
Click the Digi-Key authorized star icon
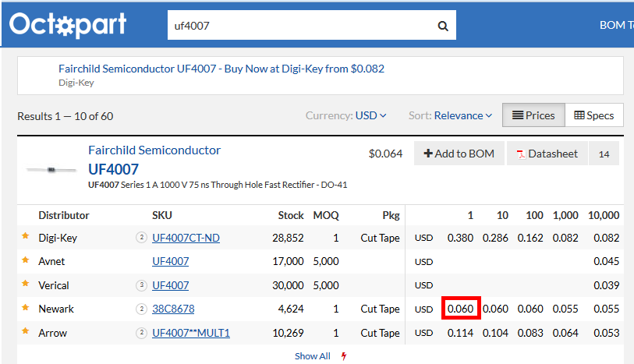click(x=26, y=236)
